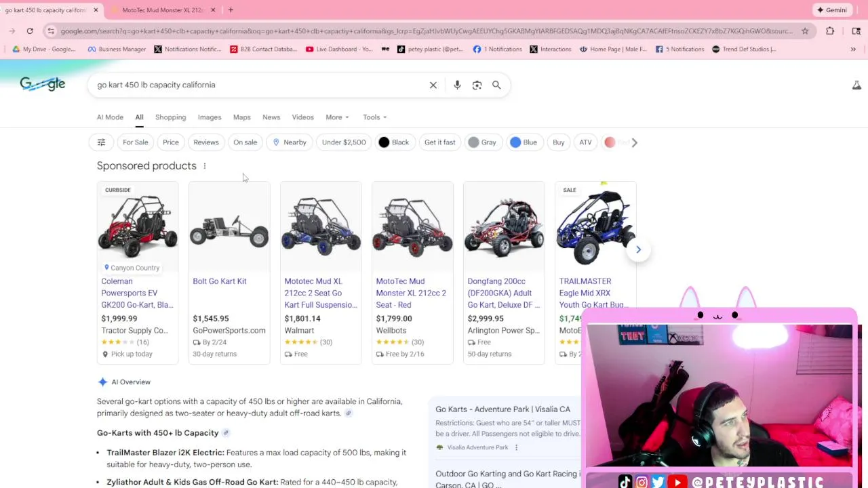Click the browser address bar
The image size is (868, 488).
click(x=426, y=30)
